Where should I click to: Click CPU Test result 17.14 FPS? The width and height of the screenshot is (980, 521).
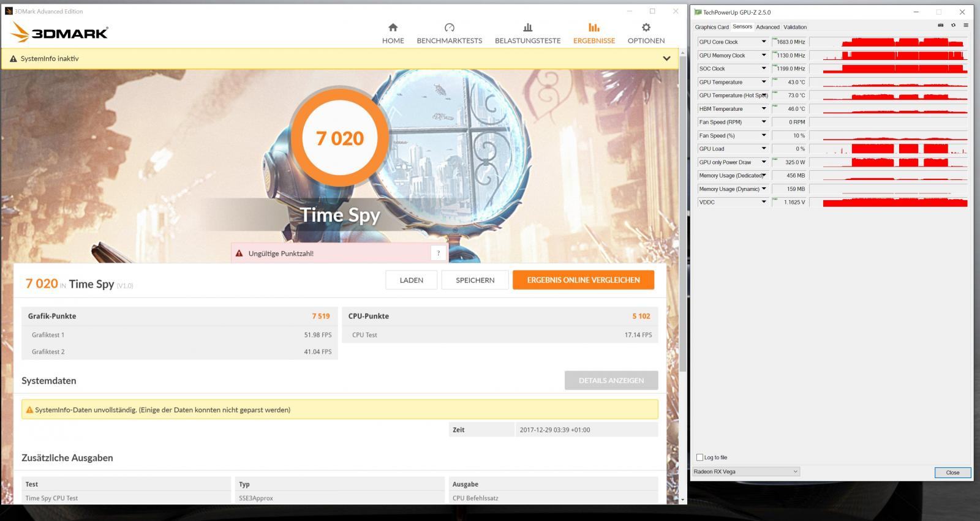tap(638, 335)
